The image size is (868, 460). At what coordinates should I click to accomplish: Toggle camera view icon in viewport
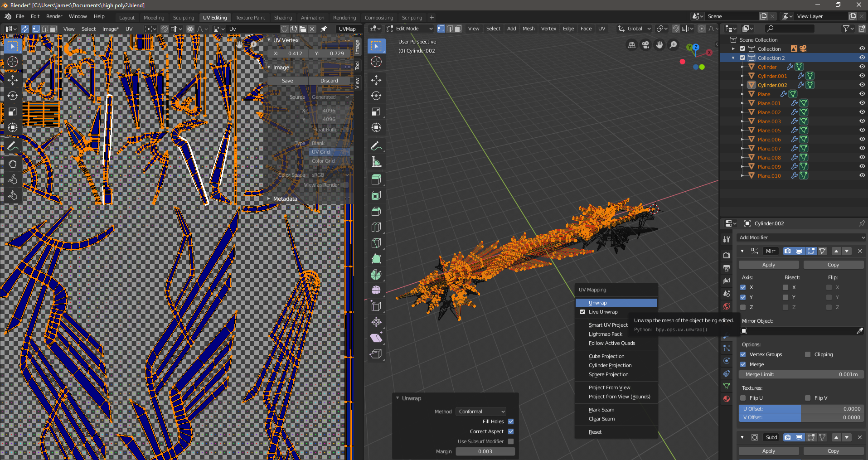coord(645,45)
